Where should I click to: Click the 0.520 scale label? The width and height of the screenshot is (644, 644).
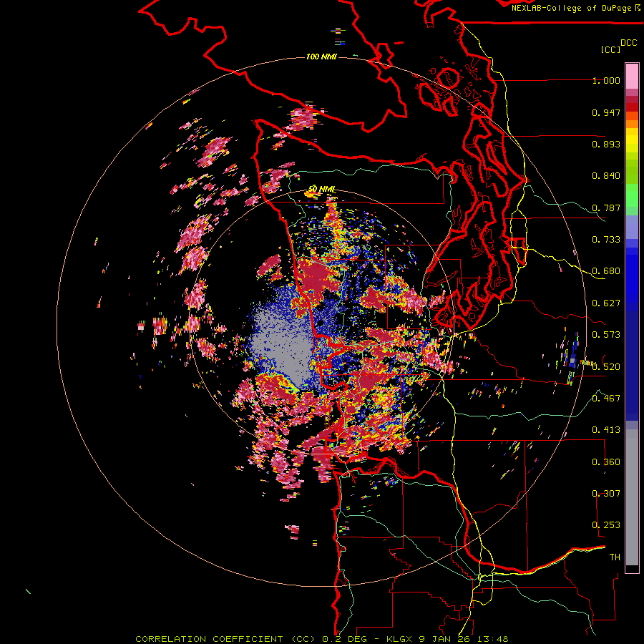point(606,367)
